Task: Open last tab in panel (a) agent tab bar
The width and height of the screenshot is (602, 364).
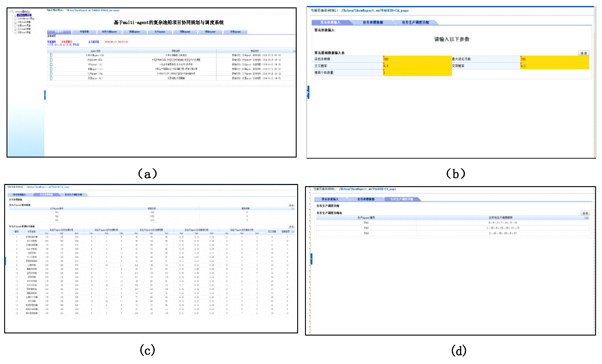Action: pos(235,32)
